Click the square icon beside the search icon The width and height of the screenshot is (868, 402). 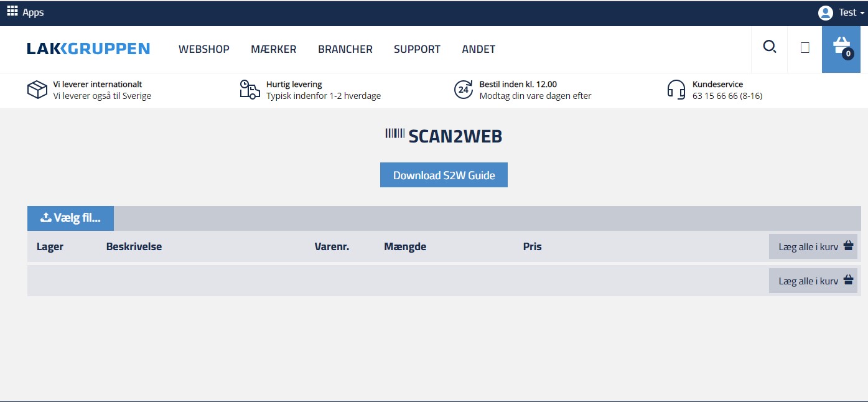[805, 47]
